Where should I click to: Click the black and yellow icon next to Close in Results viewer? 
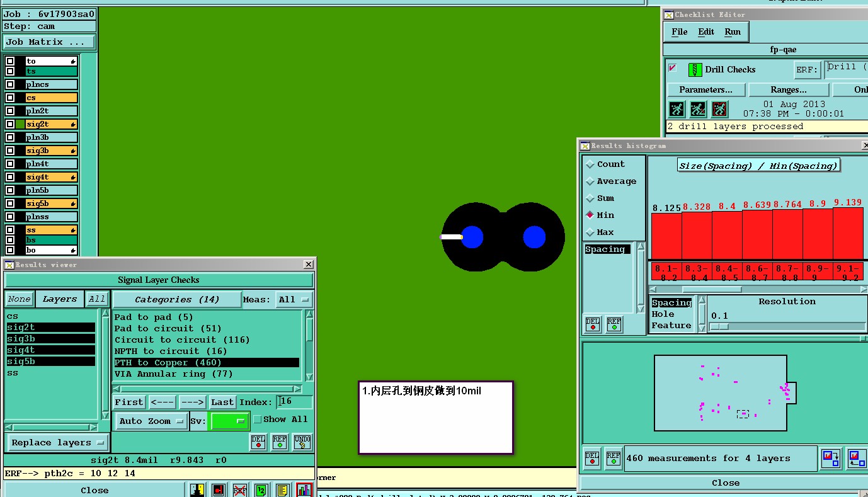pyautogui.click(x=197, y=490)
